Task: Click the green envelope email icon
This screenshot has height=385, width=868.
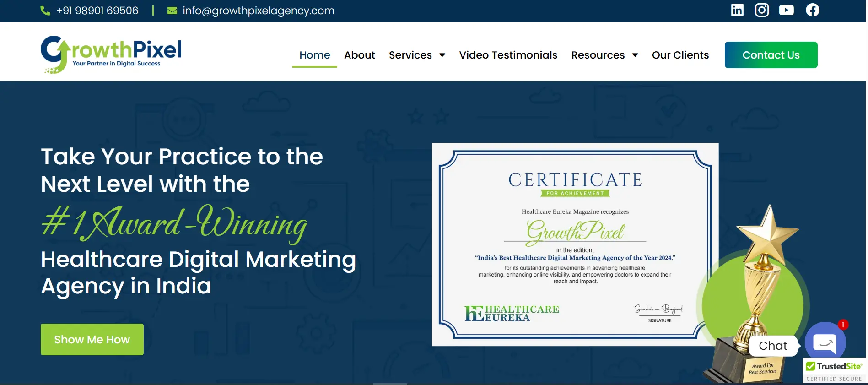Action: (172, 11)
